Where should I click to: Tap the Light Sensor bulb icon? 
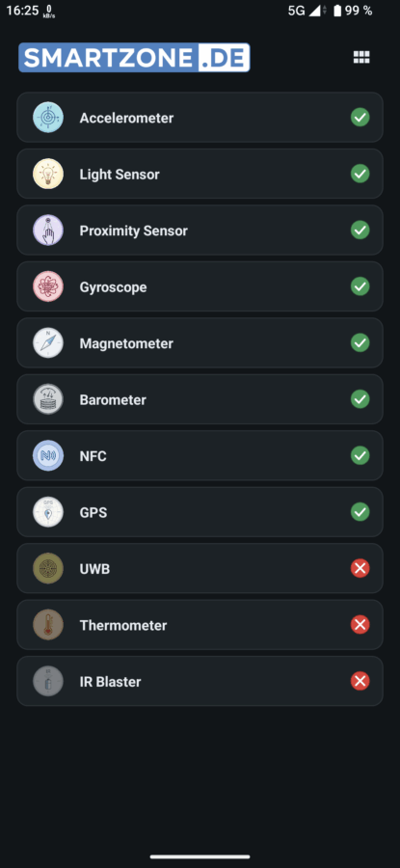(48, 174)
